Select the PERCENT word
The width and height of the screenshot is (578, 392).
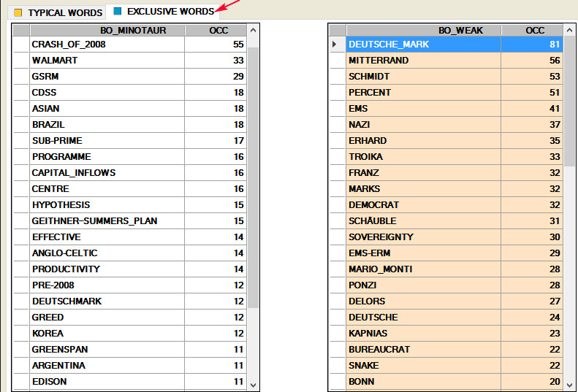pyautogui.click(x=370, y=92)
